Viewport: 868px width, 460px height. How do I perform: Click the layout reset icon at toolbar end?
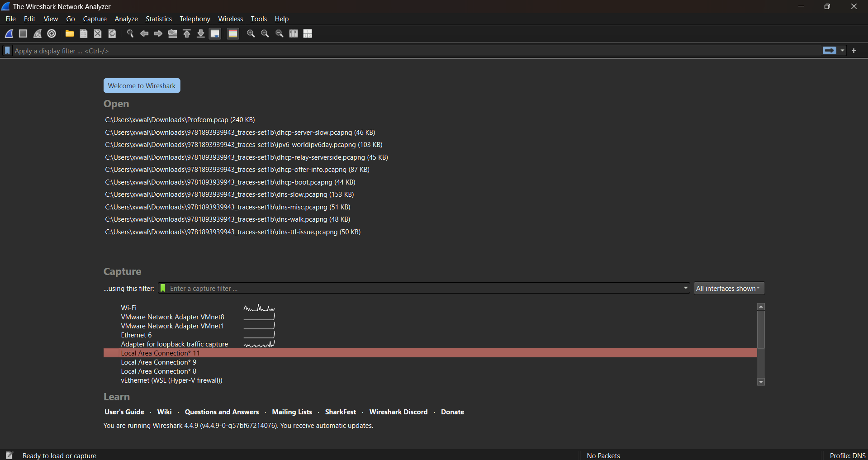click(308, 34)
